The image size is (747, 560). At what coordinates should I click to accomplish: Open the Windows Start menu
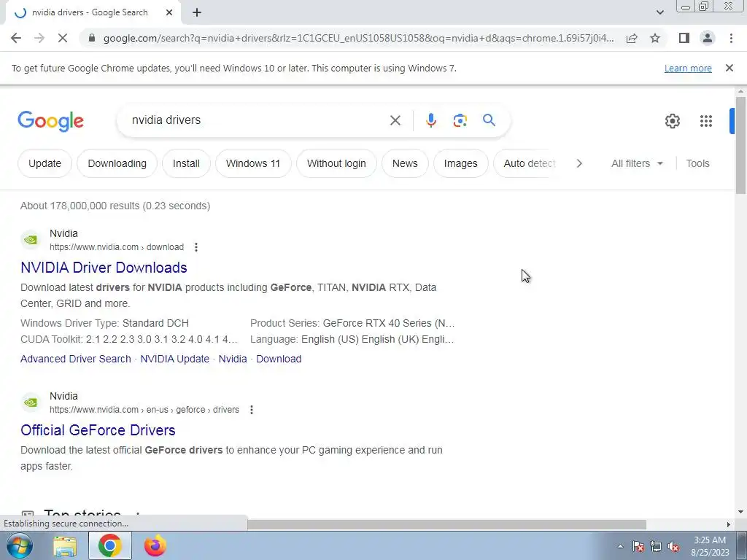tap(18, 545)
